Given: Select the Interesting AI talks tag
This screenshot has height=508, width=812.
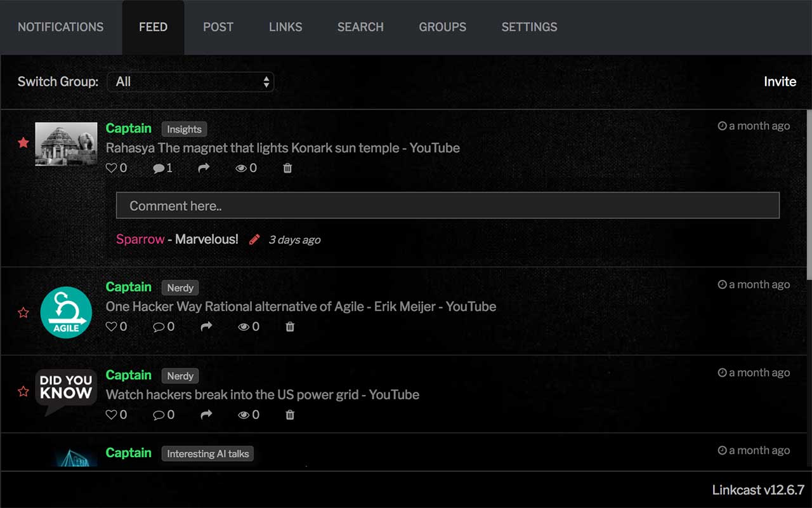Looking at the screenshot, I should (x=208, y=453).
